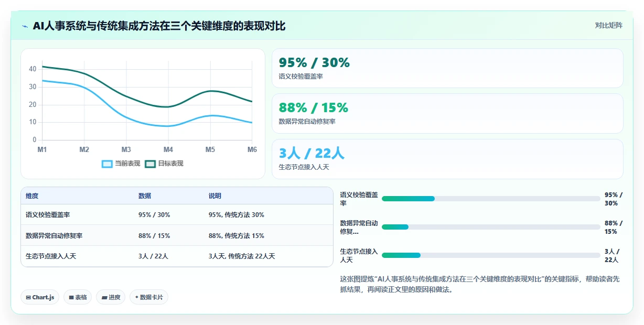Click the lightning icon beside the title

pyautogui.click(x=25, y=26)
